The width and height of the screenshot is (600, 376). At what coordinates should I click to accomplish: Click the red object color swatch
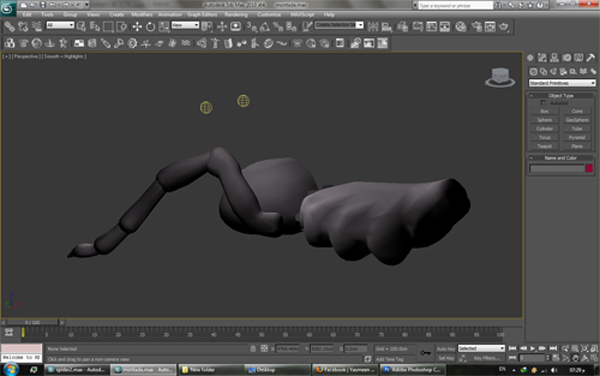point(589,168)
